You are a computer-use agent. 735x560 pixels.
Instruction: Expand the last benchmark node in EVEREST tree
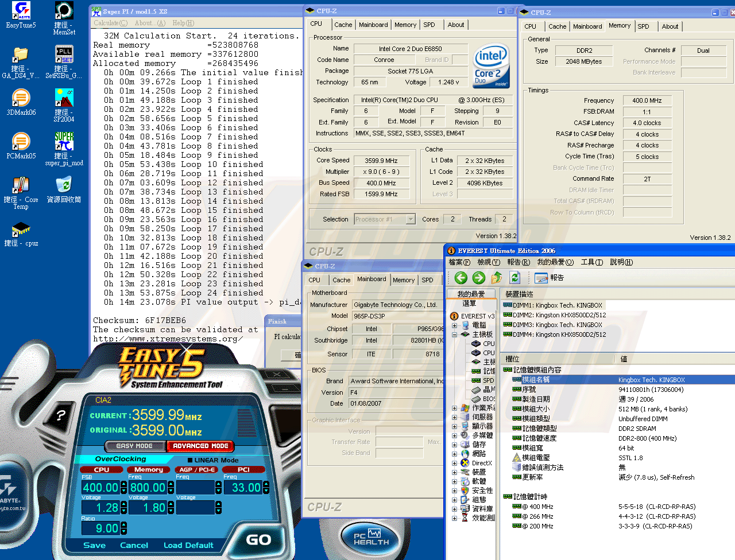[x=454, y=518]
